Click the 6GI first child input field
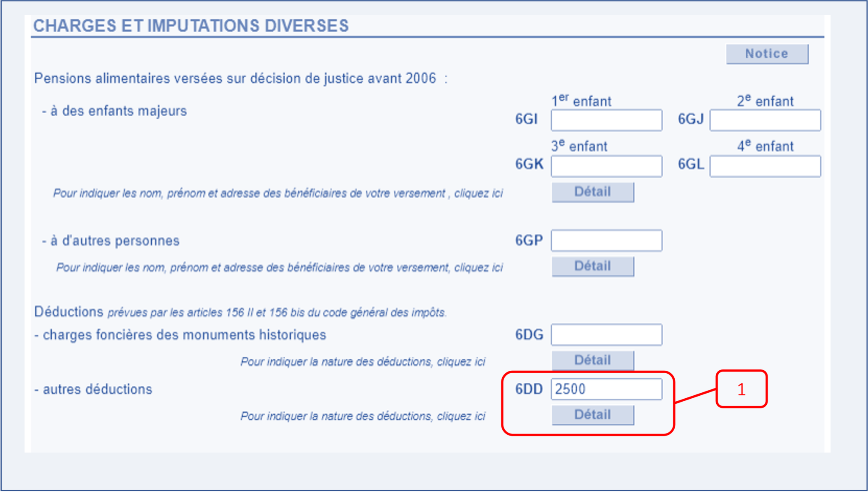This screenshot has width=868, height=492. coord(606,120)
